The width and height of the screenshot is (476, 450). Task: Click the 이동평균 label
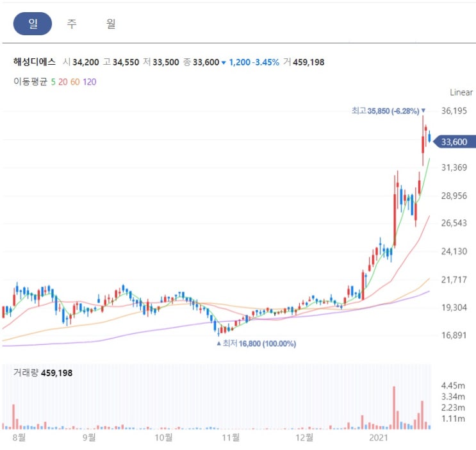[x=30, y=82]
